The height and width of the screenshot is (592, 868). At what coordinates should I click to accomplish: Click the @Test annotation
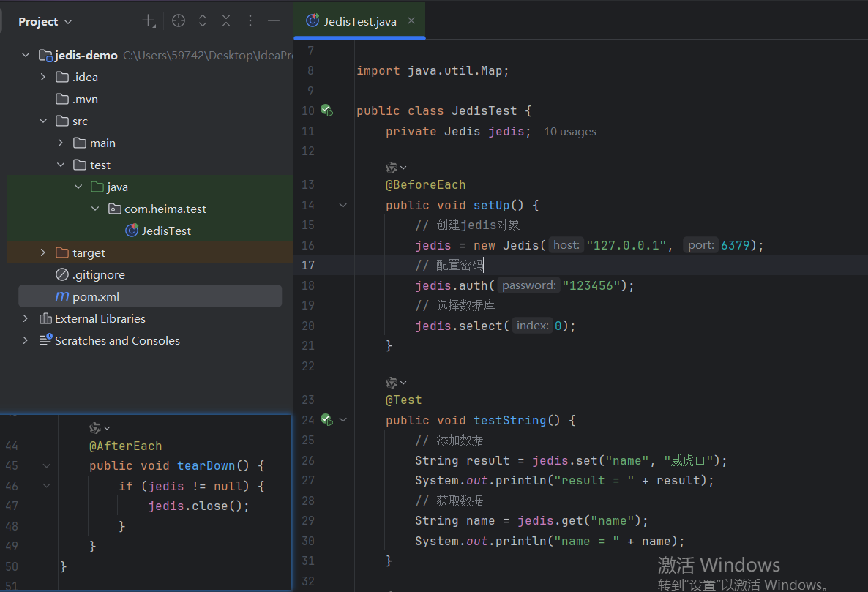coord(403,400)
